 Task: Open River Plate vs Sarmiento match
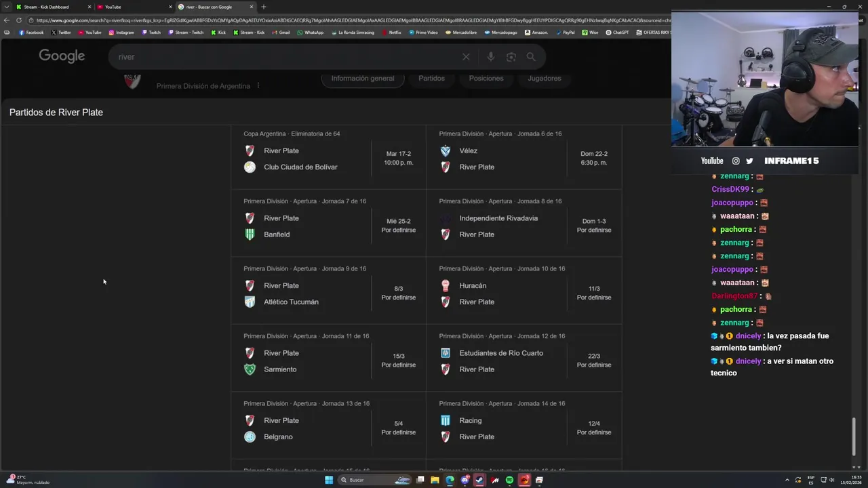[x=328, y=358]
